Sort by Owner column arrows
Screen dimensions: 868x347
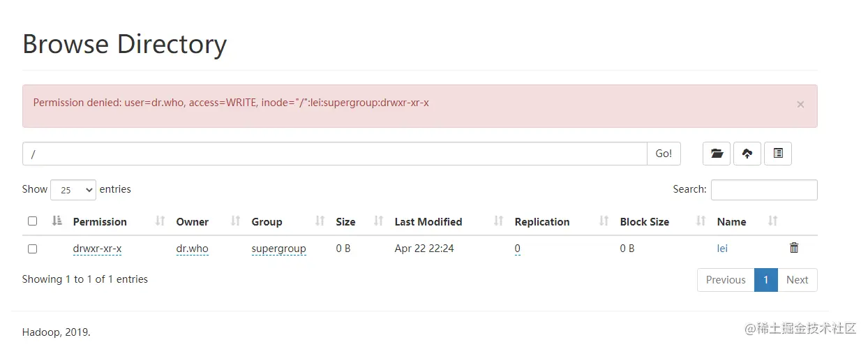pyautogui.click(x=236, y=221)
